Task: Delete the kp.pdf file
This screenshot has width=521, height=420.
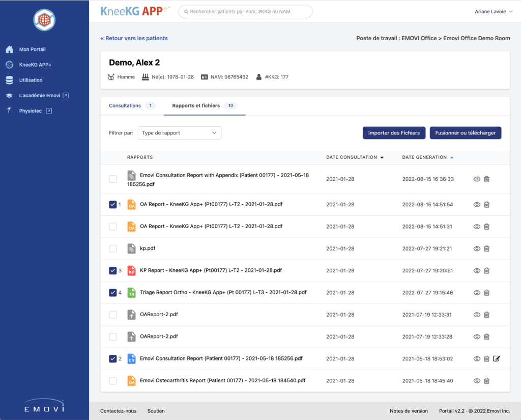Action: (487, 248)
